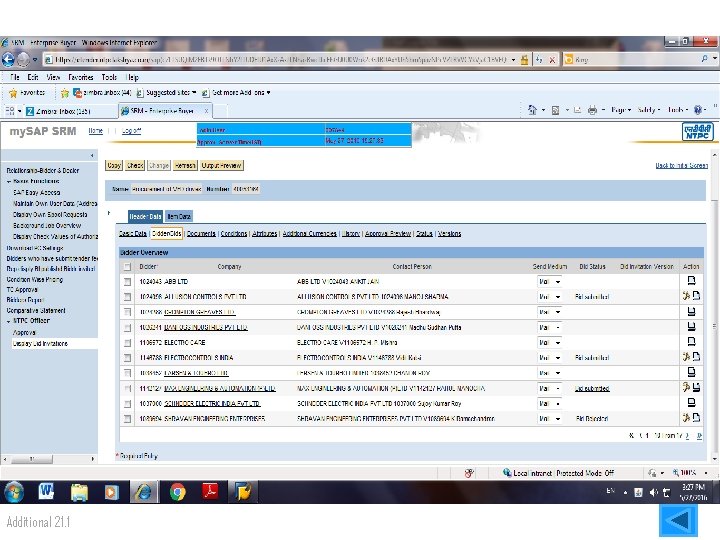Viewport: 720px width, 540px height.
Task: Switch to Item Data tab
Action: point(179,216)
